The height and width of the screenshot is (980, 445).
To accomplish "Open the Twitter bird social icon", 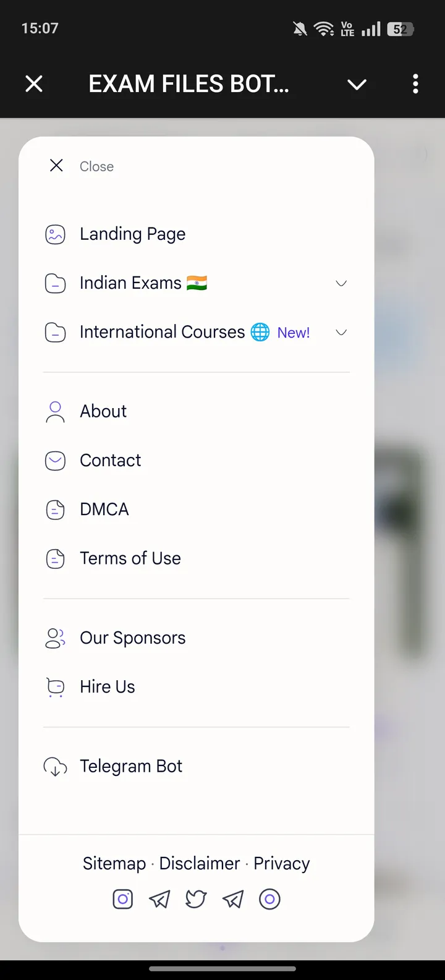I will click(x=196, y=899).
